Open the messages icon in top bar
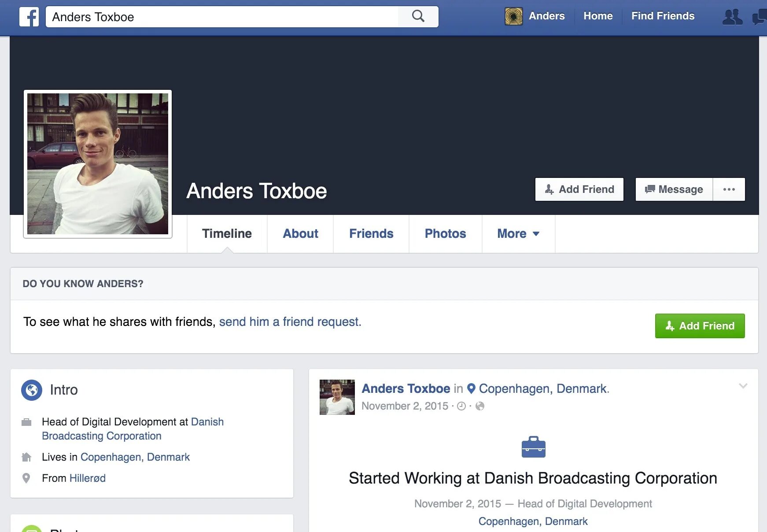 click(x=760, y=17)
